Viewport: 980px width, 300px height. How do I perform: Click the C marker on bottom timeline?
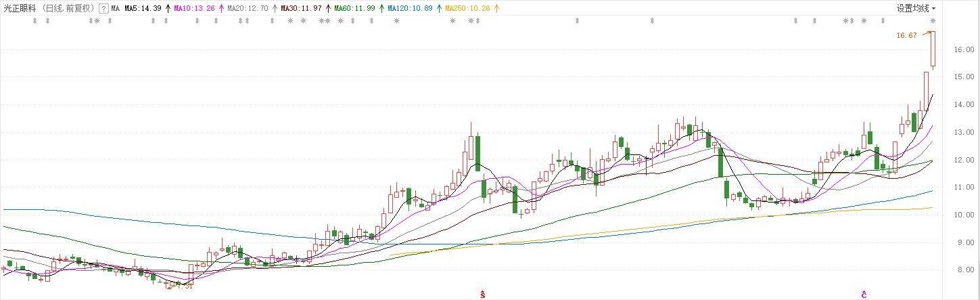tap(864, 294)
